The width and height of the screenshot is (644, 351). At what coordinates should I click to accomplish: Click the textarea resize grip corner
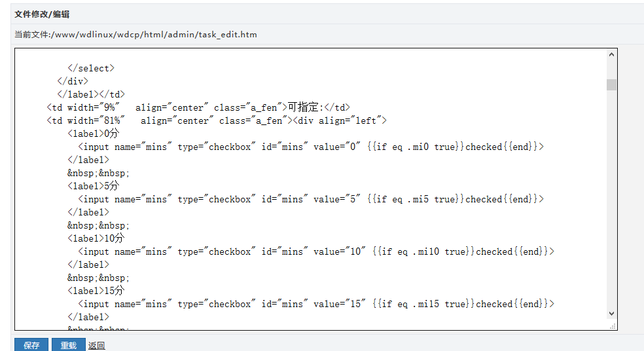tap(613, 326)
